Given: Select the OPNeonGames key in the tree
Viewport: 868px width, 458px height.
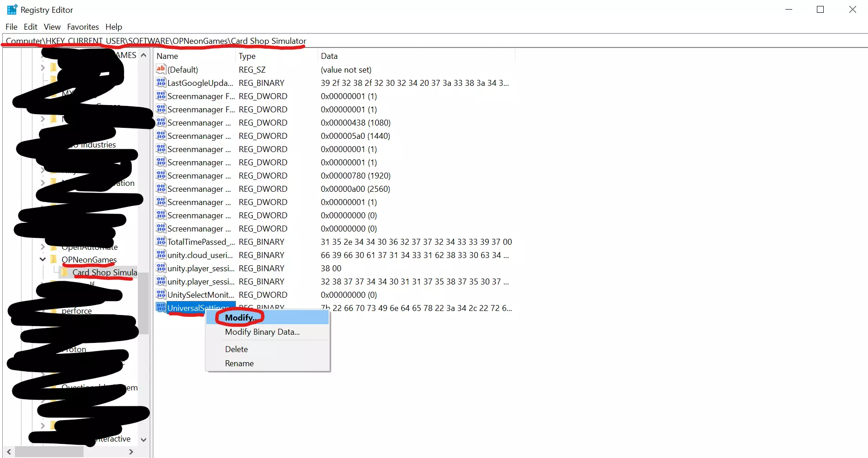Looking at the screenshot, I should pyautogui.click(x=89, y=259).
